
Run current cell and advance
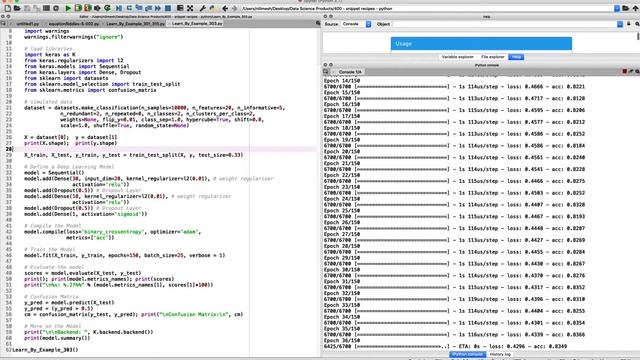pyautogui.click(x=88, y=8)
